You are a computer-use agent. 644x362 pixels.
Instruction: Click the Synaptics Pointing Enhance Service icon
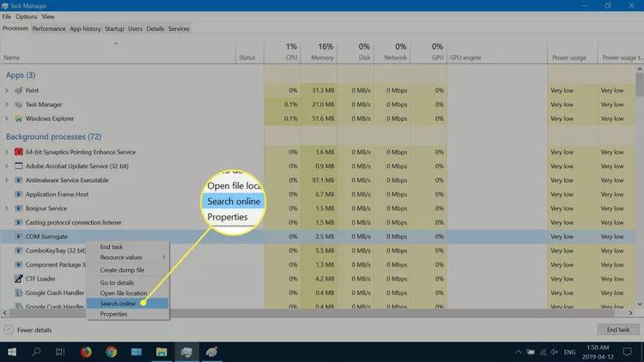pos(19,152)
